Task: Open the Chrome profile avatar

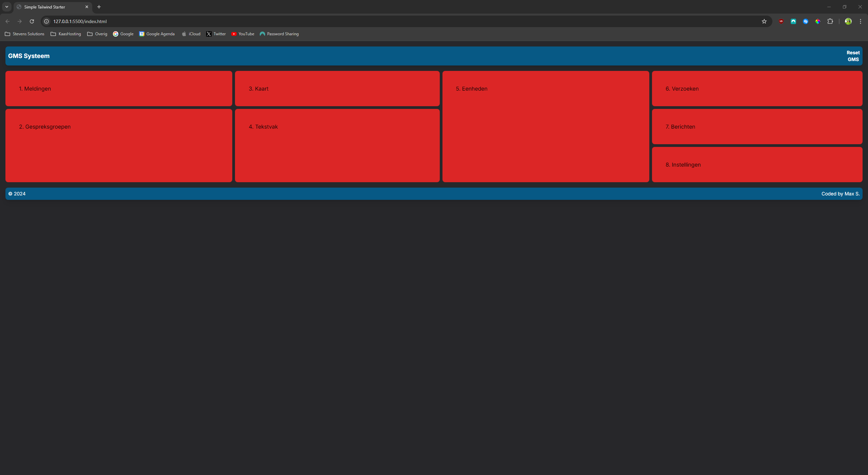Action: pyautogui.click(x=848, y=21)
